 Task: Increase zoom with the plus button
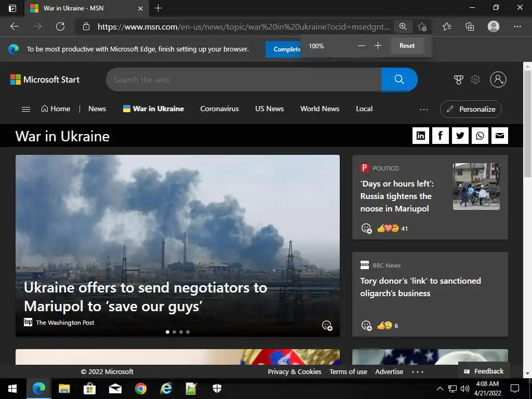378,46
